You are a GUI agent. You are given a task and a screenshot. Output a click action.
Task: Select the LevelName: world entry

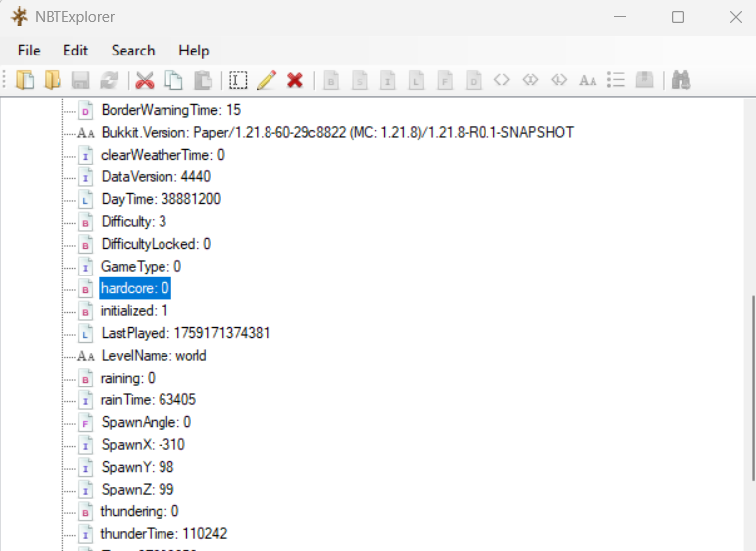(154, 356)
